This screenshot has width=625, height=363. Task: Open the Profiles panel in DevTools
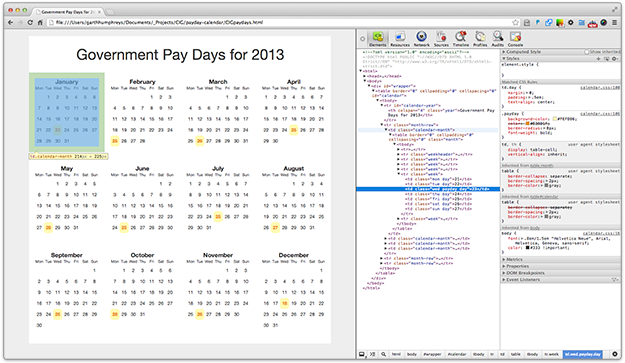[x=480, y=39]
